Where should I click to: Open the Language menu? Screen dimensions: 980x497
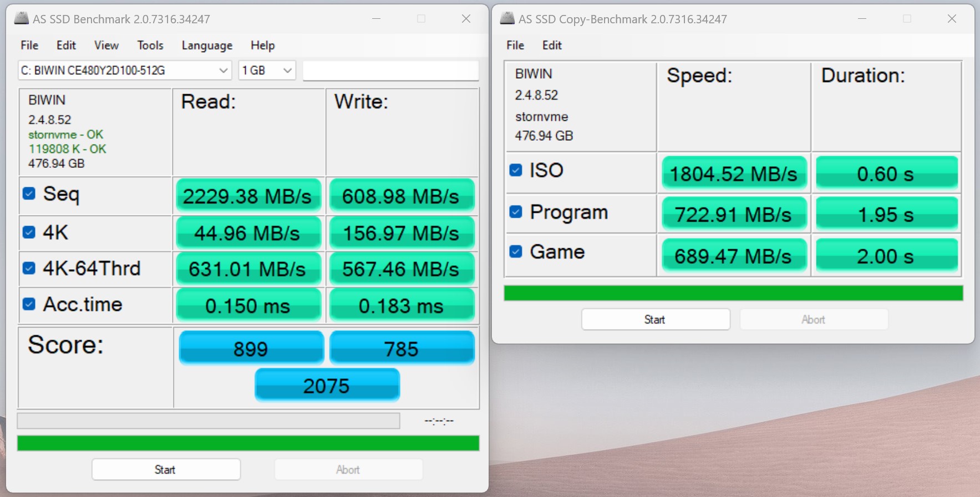click(x=207, y=45)
